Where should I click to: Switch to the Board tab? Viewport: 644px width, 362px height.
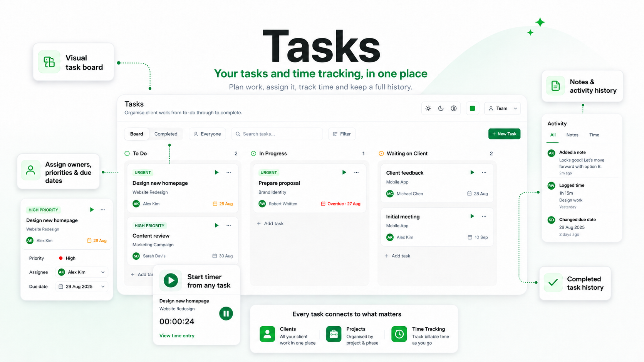point(137,134)
